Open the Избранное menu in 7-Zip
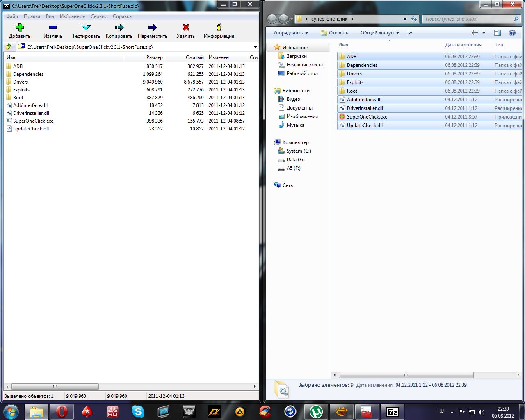Image resolution: width=525 pixels, height=420 pixels. [x=73, y=16]
